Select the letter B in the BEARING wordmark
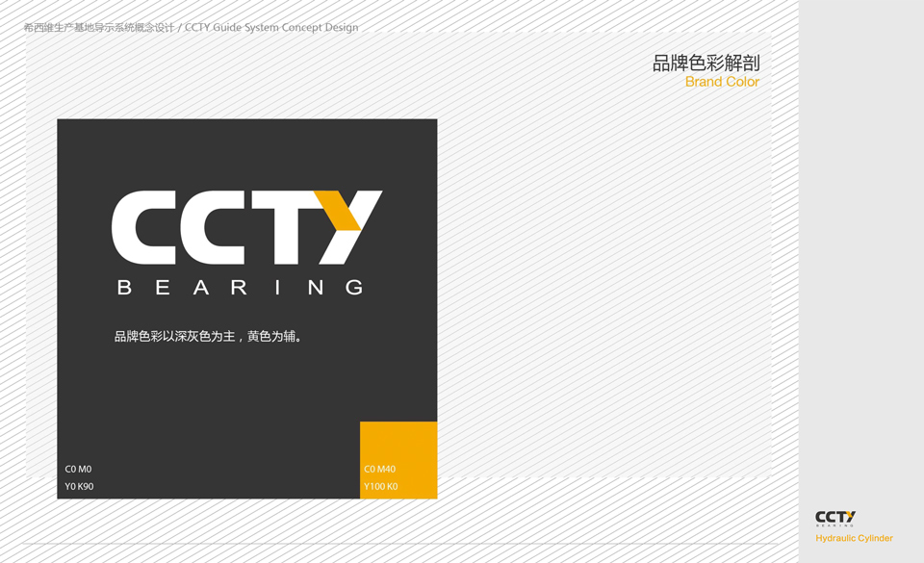The height and width of the screenshot is (563, 924). pyautogui.click(x=123, y=287)
